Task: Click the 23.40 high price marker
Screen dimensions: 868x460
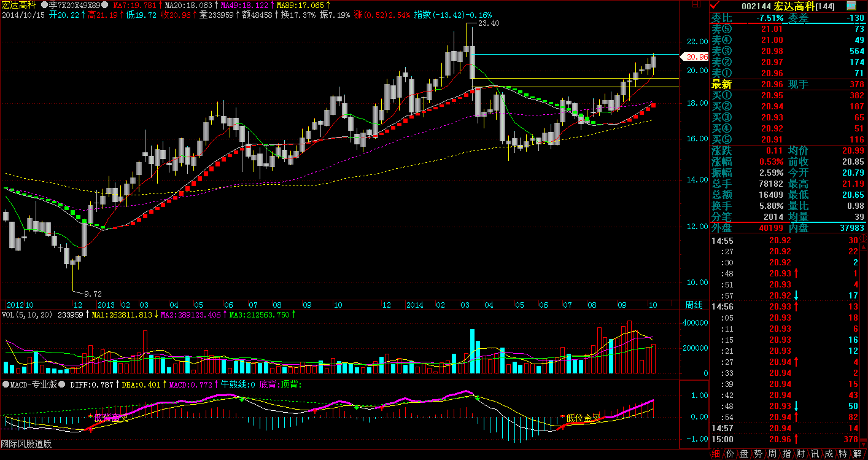Action: tap(489, 23)
